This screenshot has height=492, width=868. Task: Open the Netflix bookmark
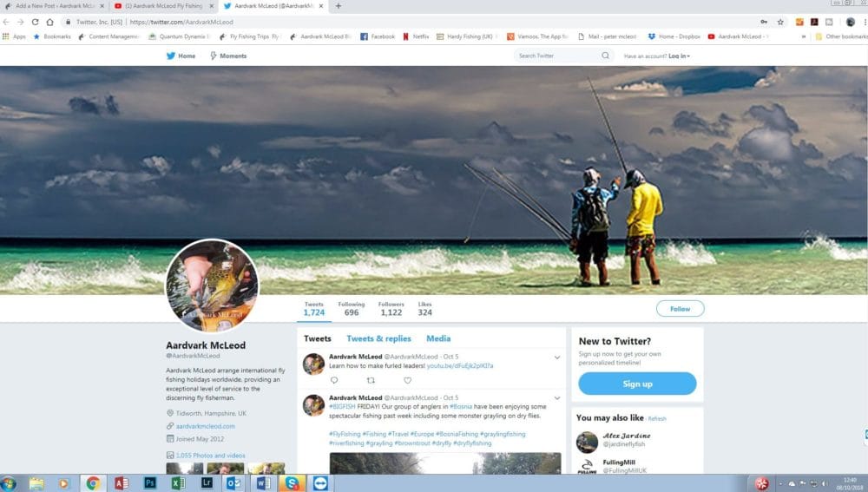click(416, 36)
